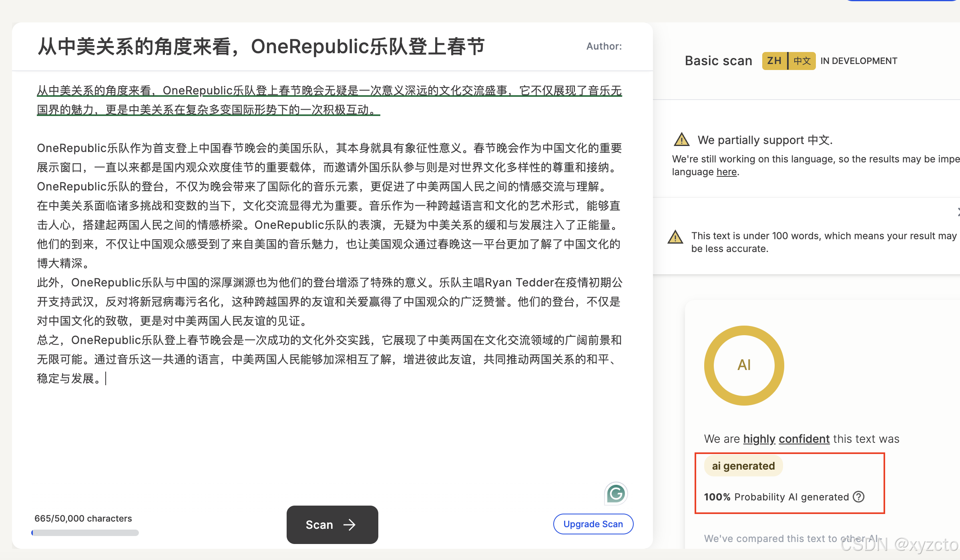This screenshot has height=560, width=960.
Task: Click the 'highly confident' underlined link
Action: [x=786, y=439]
